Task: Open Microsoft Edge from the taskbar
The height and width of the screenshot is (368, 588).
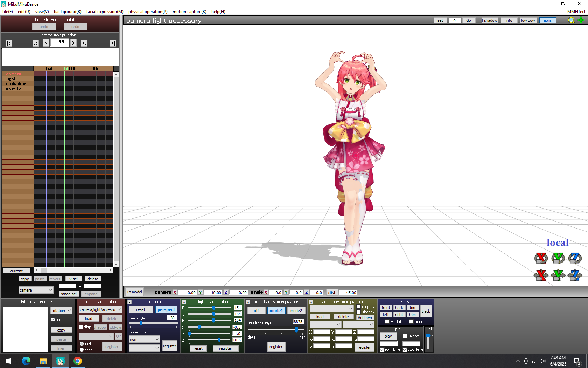Action: tap(26, 361)
